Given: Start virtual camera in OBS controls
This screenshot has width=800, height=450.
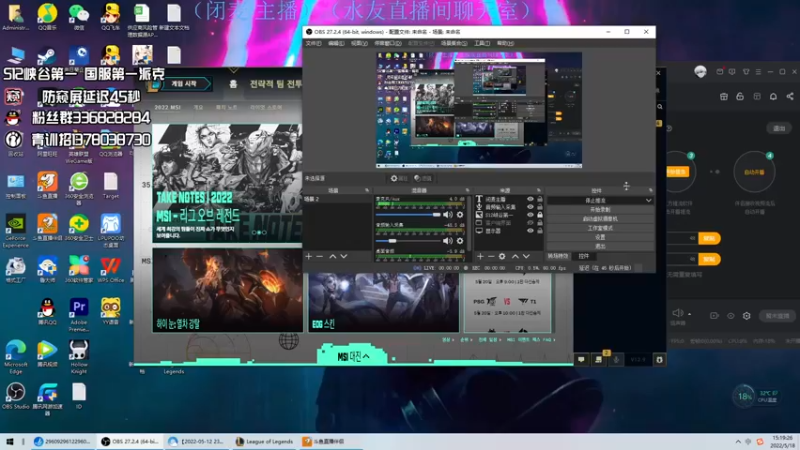Looking at the screenshot, I should click(x=600, y=219).
